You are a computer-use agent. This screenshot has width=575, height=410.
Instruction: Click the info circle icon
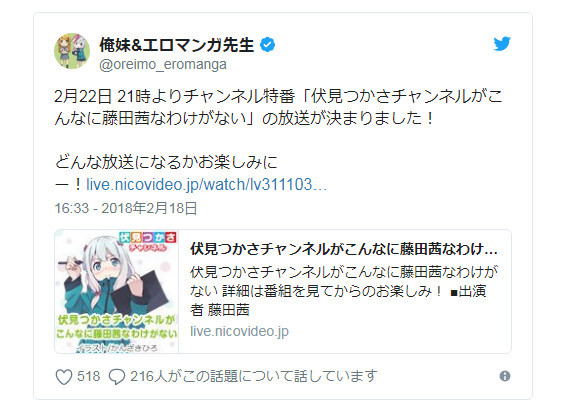click(505, 376)
